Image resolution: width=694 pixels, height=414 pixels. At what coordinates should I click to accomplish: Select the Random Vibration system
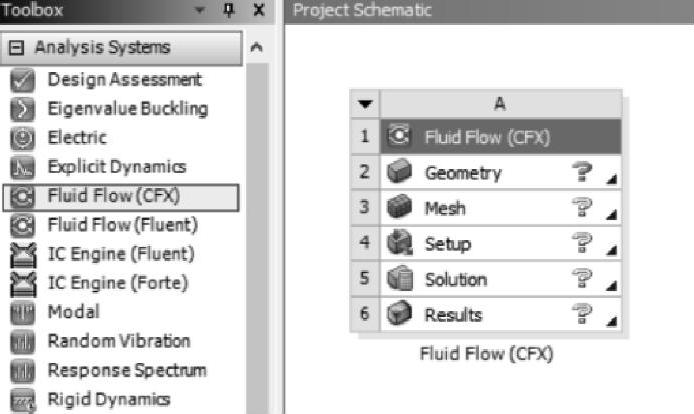(x=118, y=342)
